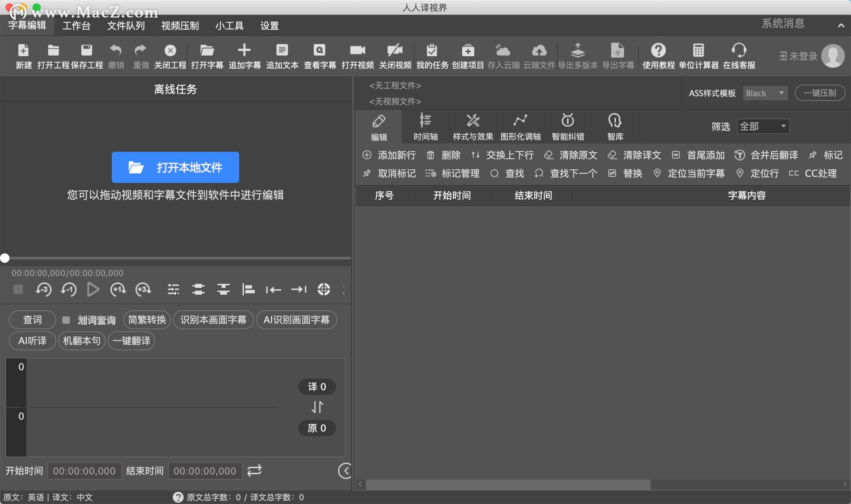Select the 智能纠错 tab
The height and width of the screenshot is (504, 851).
point(568,127)
